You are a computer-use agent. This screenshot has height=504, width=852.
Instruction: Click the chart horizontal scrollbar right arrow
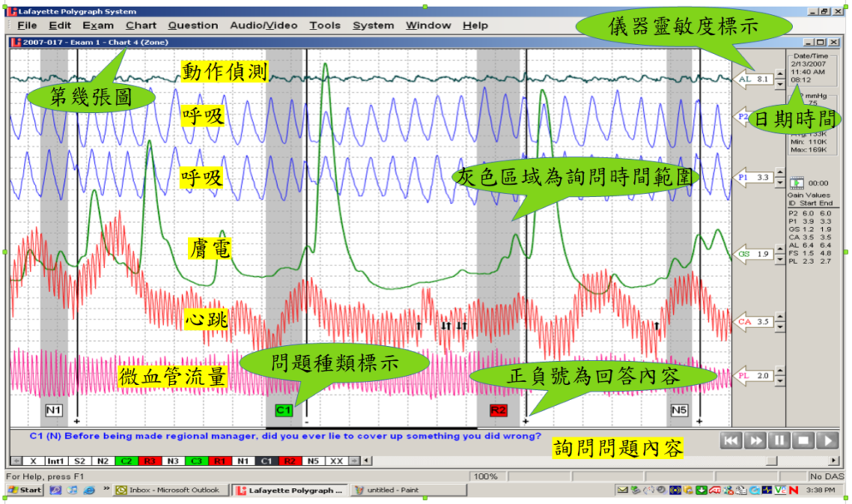tap(834, 461)
